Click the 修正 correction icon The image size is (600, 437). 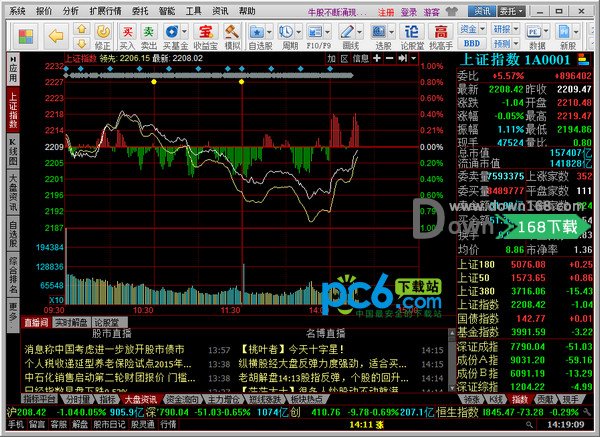(x=103, y=32)
